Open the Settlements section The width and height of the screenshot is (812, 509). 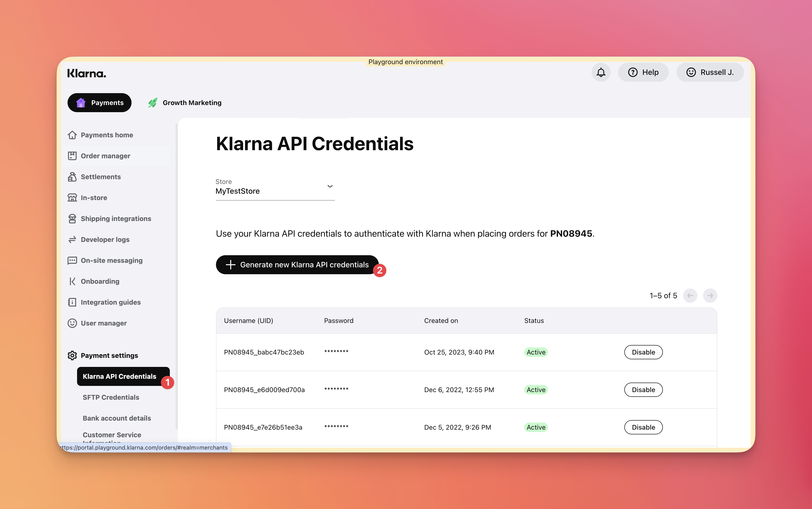pyautogui.click(x=100, y=176)
